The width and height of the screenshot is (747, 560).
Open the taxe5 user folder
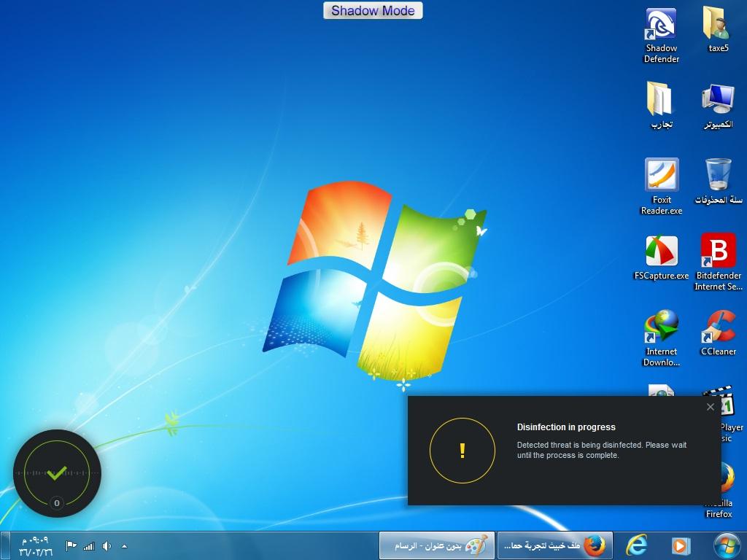pos(718,29)
